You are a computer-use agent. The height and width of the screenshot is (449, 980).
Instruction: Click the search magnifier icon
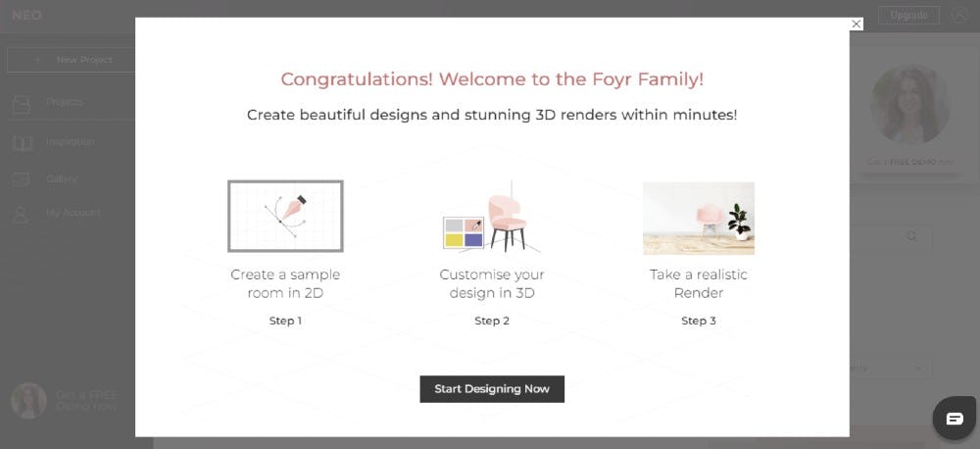click(912, 236)
